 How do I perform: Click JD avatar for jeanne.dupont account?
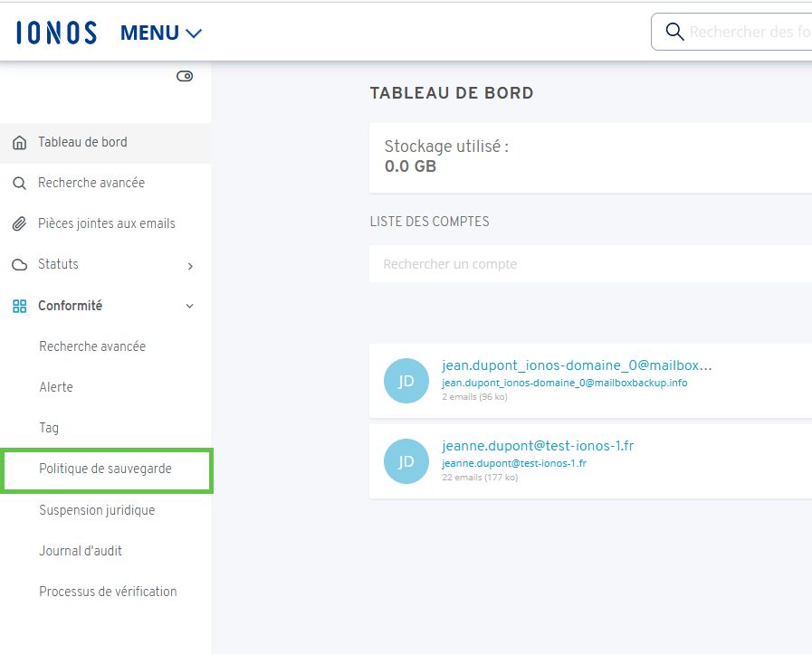(x=406, y=461)
